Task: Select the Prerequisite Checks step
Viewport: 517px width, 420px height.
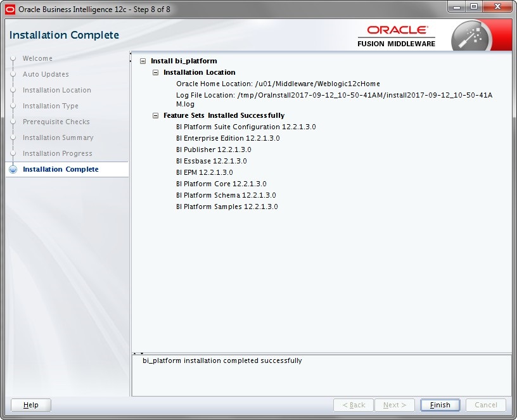Action: click(x=56, y=122)
